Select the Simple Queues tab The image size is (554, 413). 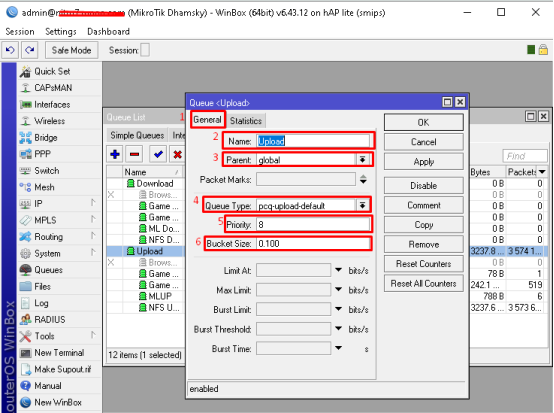point(137,135)
